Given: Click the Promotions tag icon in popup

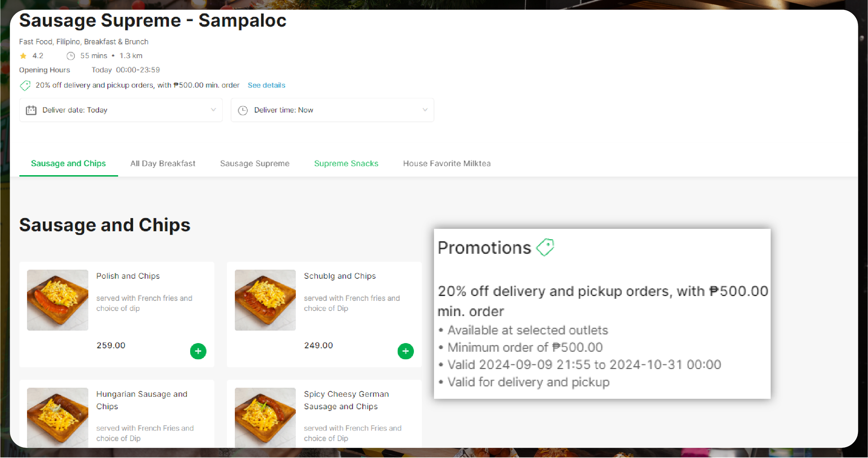Looking at the screenshot, I should [545, 247].
